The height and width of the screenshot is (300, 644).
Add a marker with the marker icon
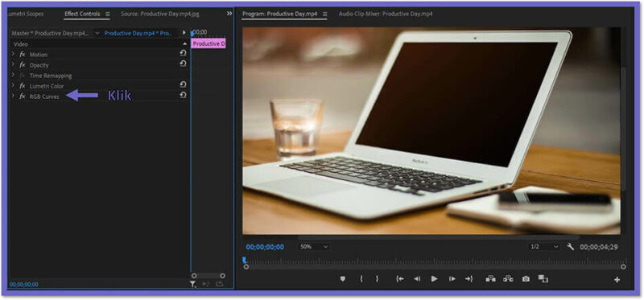tap(343, 278)
